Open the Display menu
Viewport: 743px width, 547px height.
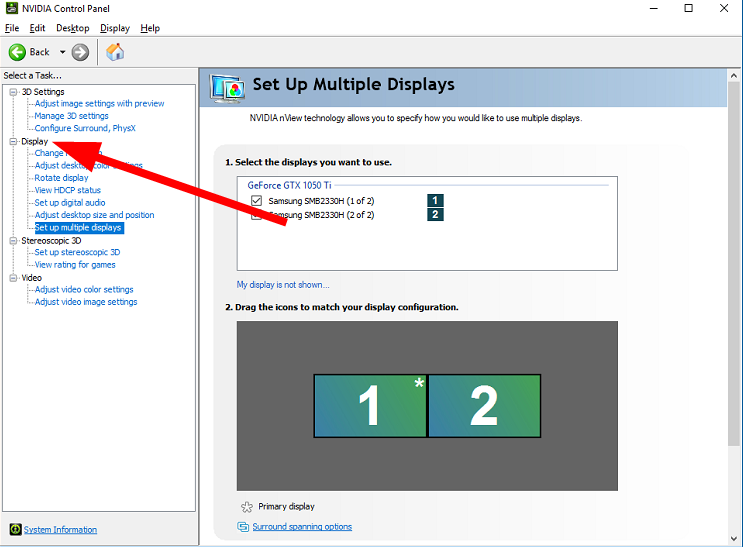[x=115, y=28]
